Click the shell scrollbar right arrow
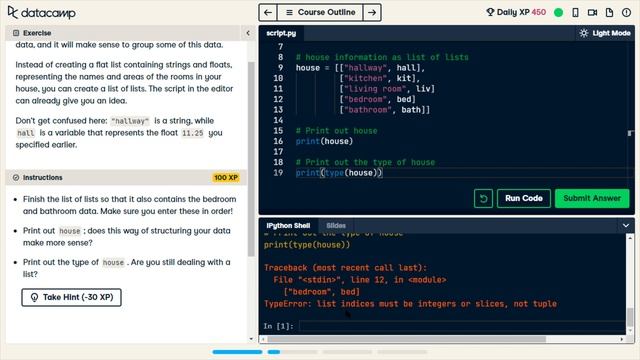Image resolution: width=640 pixels, height=360 pixels. (x=622, y=339)
